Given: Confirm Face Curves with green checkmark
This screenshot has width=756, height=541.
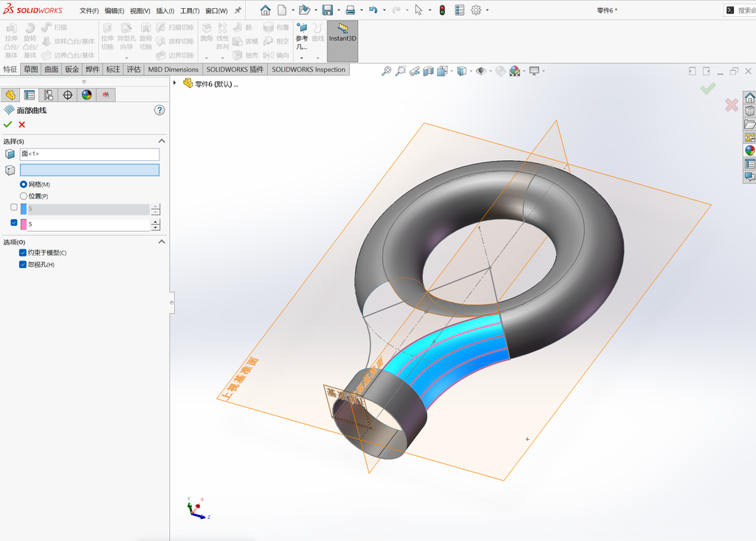Looking at the screenshot, I should click(7, 125).
